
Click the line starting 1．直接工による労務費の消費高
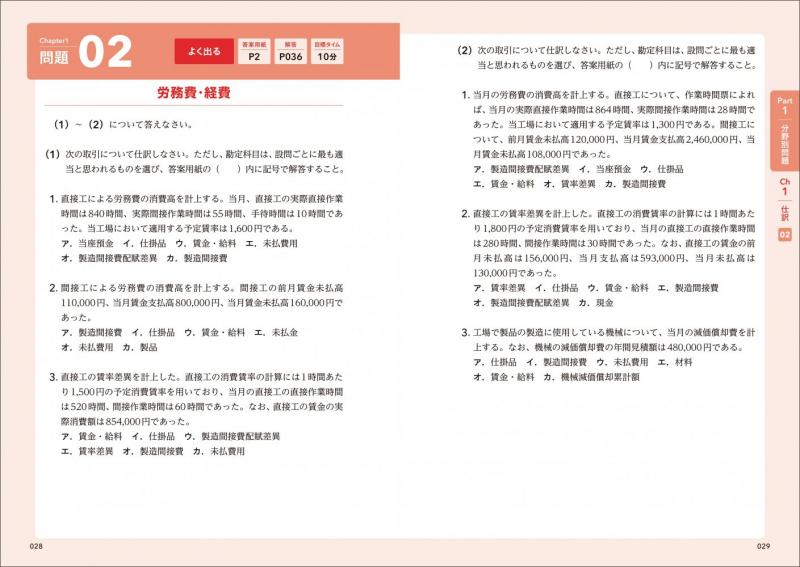(196, 199)
